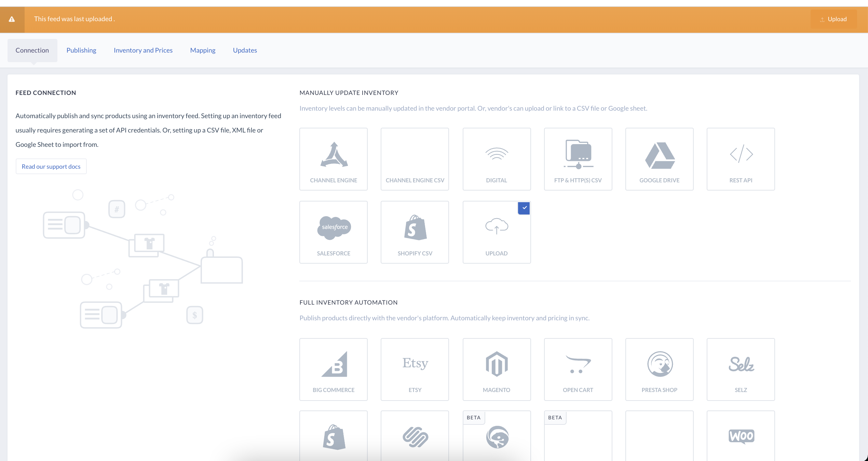Select the Digital wifi icon
Screen dimensions: 868x461
click(x=497, y=154)
